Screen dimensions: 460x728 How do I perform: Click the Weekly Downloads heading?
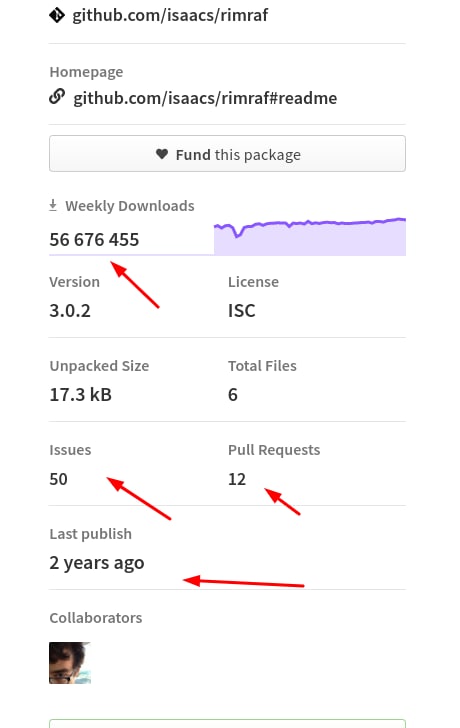click(130, 206)
